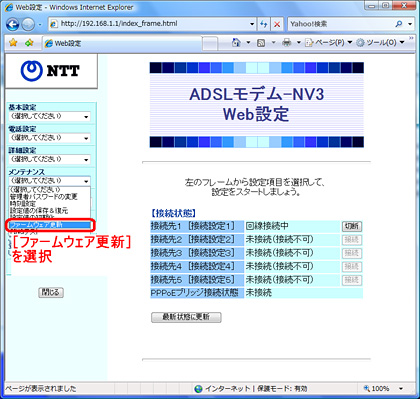This screenshot has height=399, width=420.
Task: Click the Home toolbar icon
Action: tap(236, 43)
